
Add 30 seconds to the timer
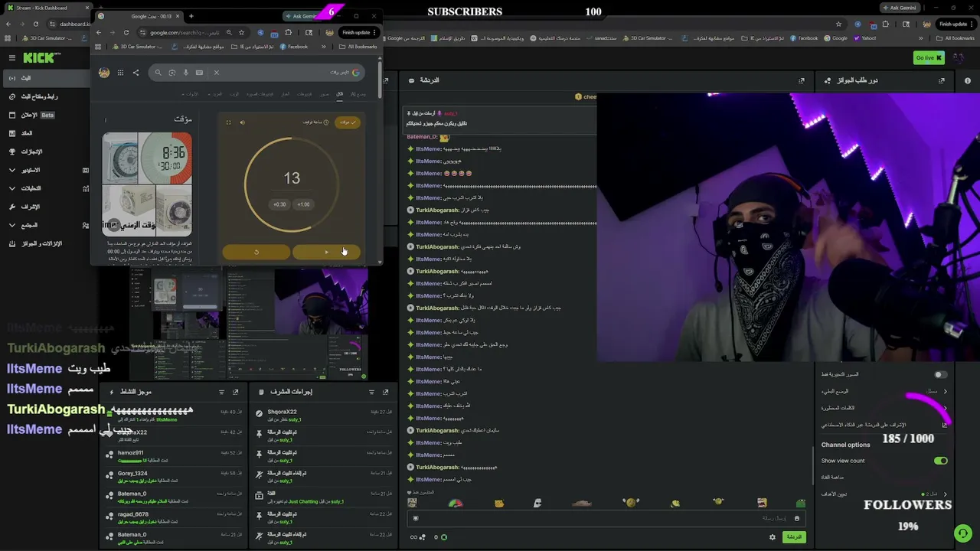click(279, 204)
